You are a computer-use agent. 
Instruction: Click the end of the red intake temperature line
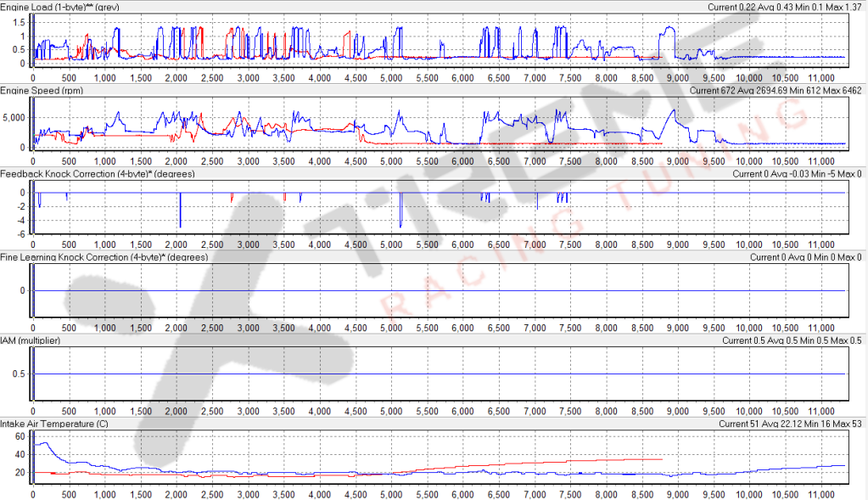[x=661, y=459]
